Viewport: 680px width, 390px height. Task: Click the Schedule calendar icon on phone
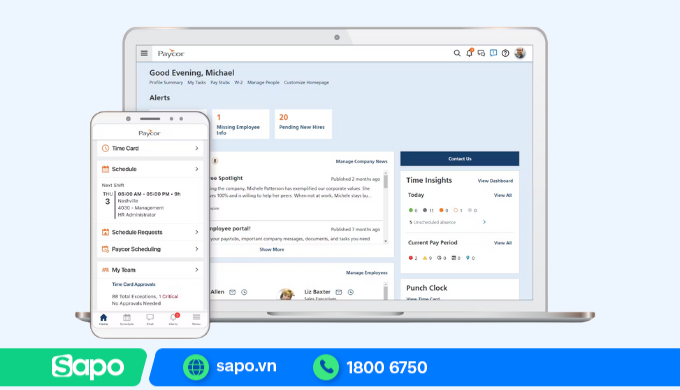click(x=105, y=169)
